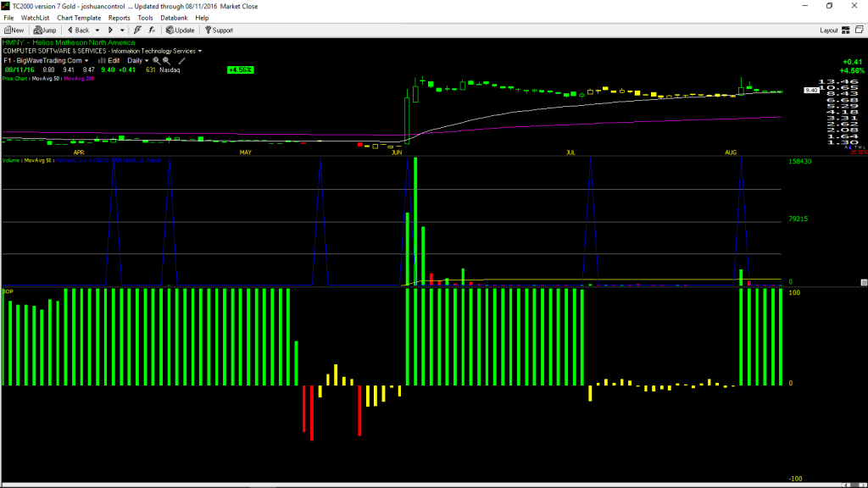Screen dimensions: 868x488
Task: Open the Chart Template menu
Action: click(x=79, y=18)
